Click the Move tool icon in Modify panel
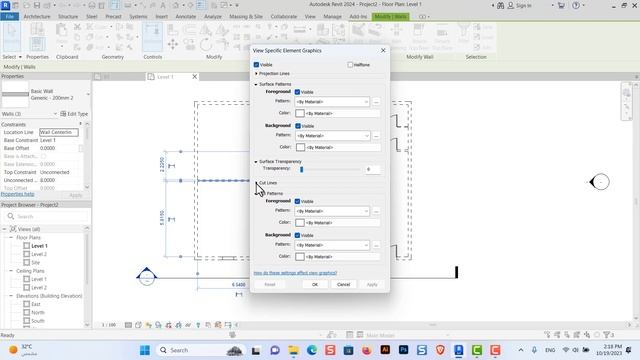The image size is (640, 360). [173, 44]
